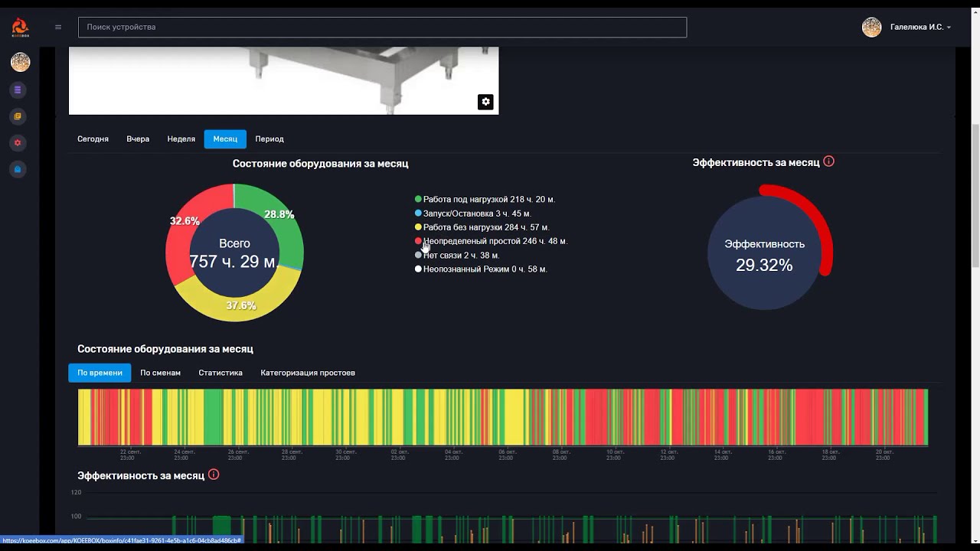
Task: Click the equipment photo thumbnail
Action: 283,80
